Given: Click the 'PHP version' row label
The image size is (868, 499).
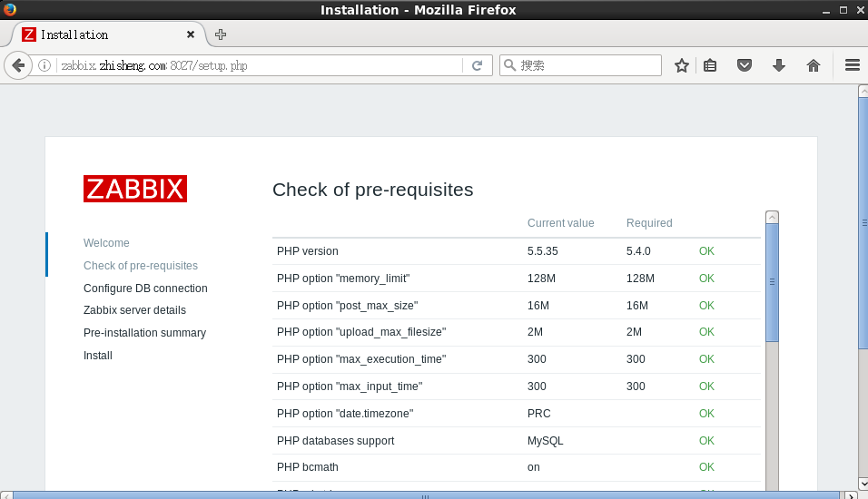Looking at the screenshot, I should click(307, 251).
